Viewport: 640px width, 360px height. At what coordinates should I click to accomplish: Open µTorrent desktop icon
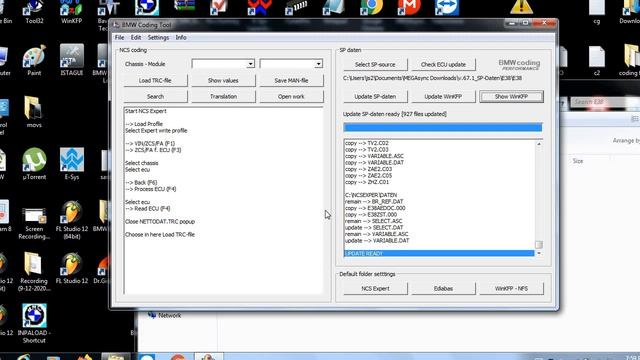tap(34, 164)
